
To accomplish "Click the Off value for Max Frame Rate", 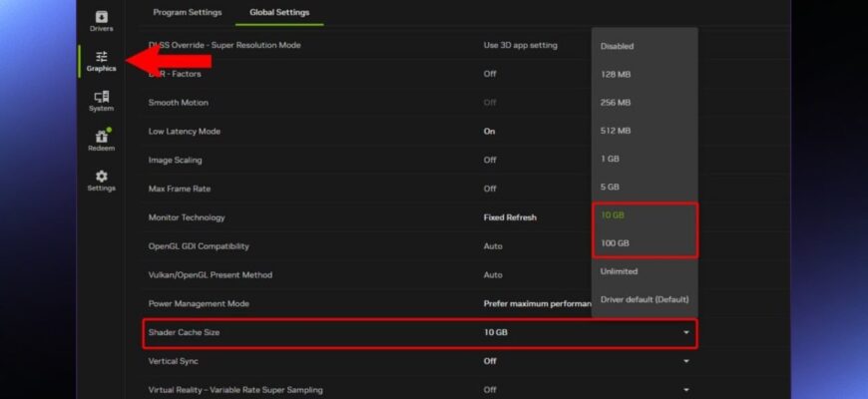I will tap(490, 190).
